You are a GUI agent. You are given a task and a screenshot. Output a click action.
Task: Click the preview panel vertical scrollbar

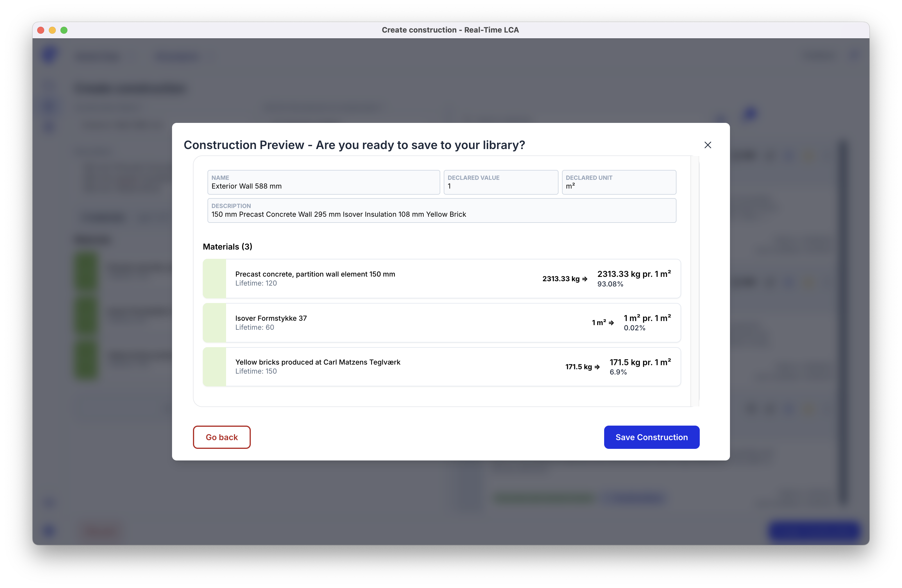click(x=695, y=281)
